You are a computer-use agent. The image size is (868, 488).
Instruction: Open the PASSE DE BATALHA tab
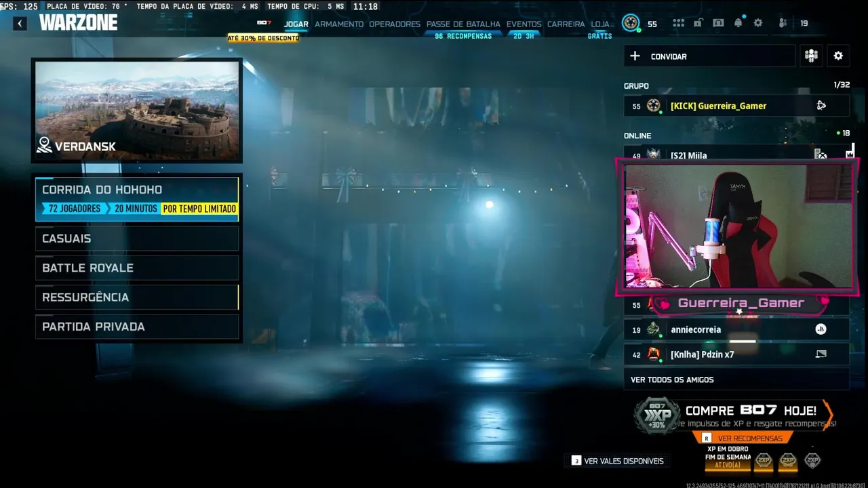[x=463, y=24]
